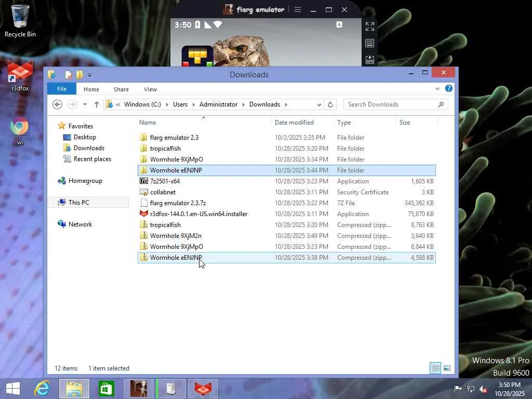Viewport: 532px width, 399px height.
Task: Expand the Users breadcrumb arrow
Action: (x=193, y=104)
